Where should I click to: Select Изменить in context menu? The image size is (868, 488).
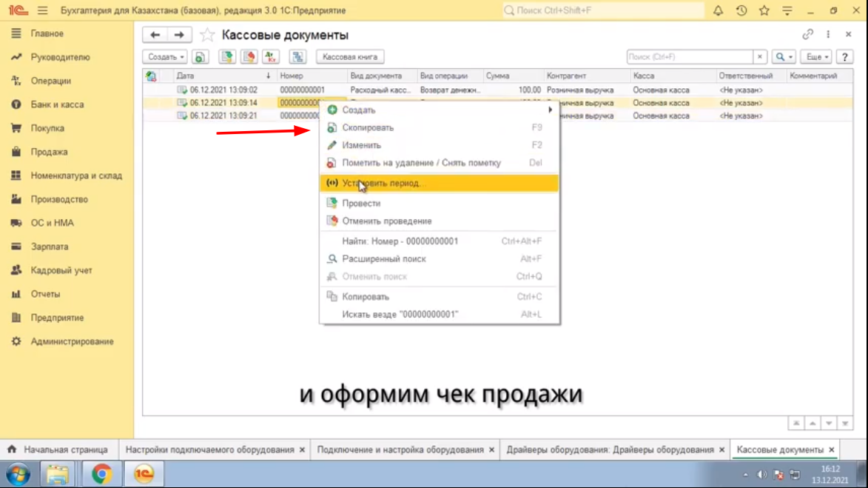(440, 145)
